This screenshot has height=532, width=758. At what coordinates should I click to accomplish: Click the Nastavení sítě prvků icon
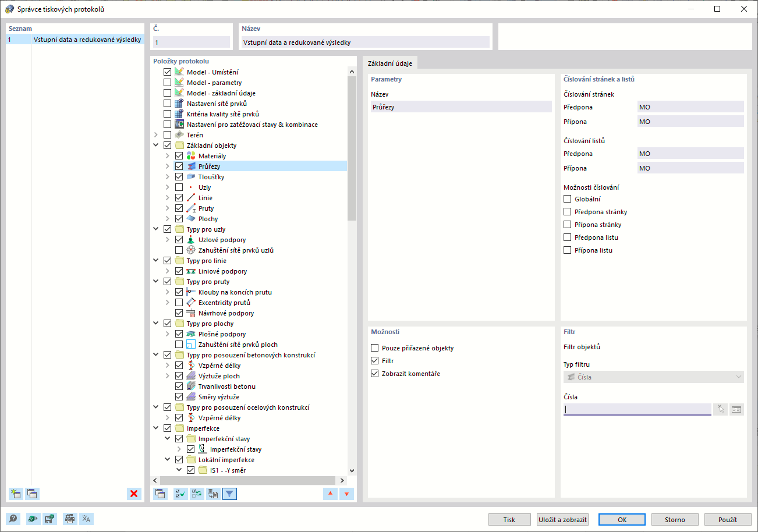[179, 104]
